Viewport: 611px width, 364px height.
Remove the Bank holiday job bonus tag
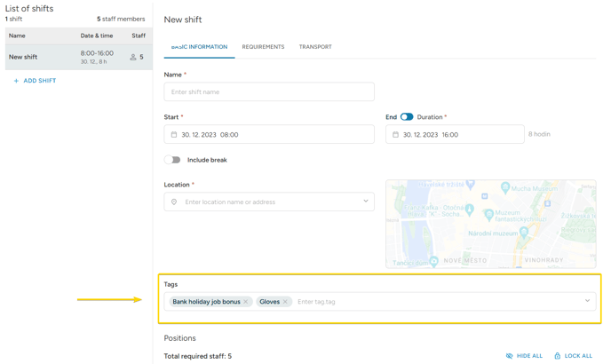tap(246, 302)
